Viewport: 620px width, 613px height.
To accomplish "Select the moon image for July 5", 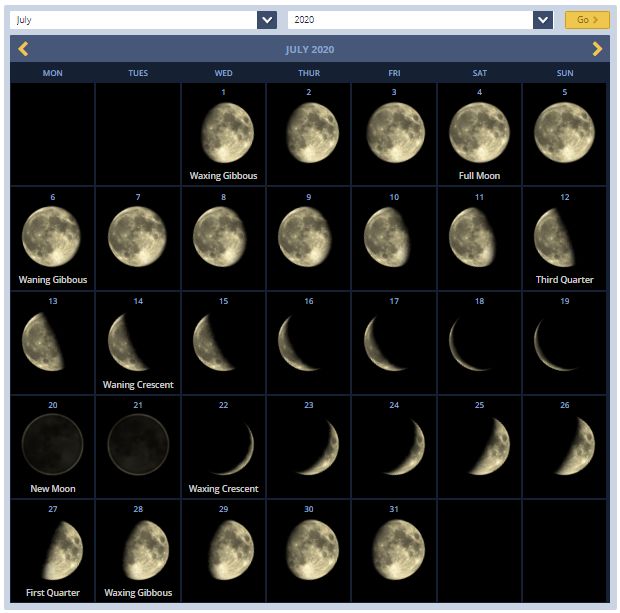I will coord(564,132).
